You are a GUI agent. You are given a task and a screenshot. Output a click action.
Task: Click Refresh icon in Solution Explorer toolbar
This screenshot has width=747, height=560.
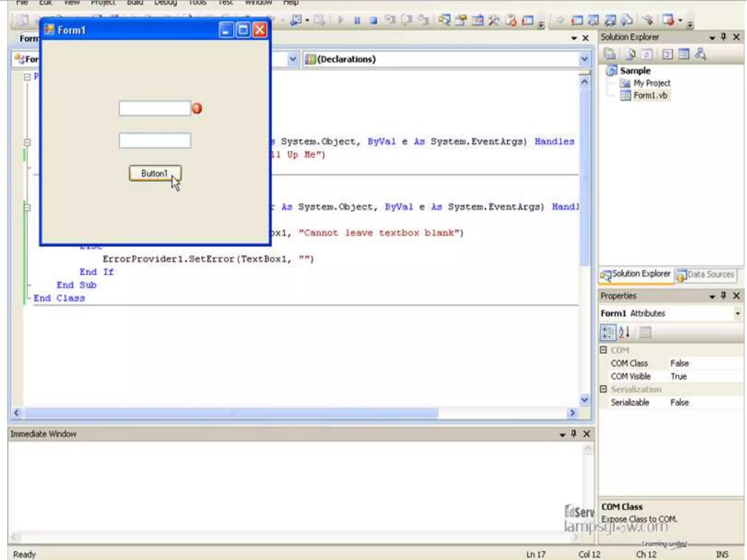[647, 54]
